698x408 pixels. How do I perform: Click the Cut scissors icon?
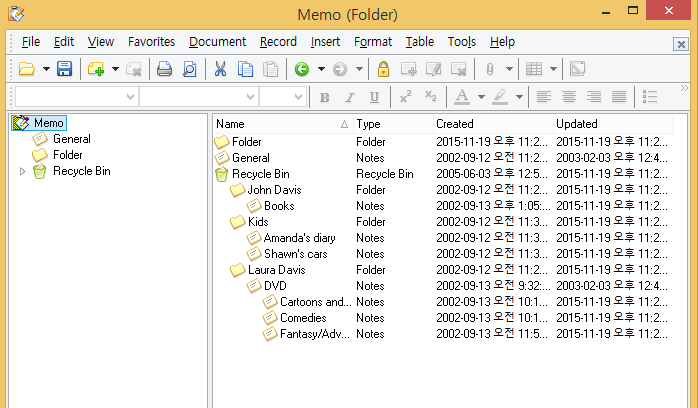[x=220, y=69]
